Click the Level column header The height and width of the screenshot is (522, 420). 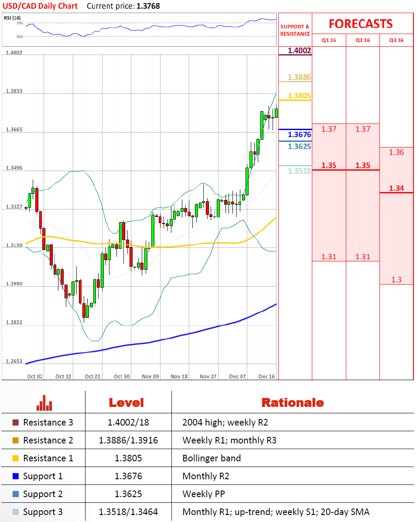point(126,403)
